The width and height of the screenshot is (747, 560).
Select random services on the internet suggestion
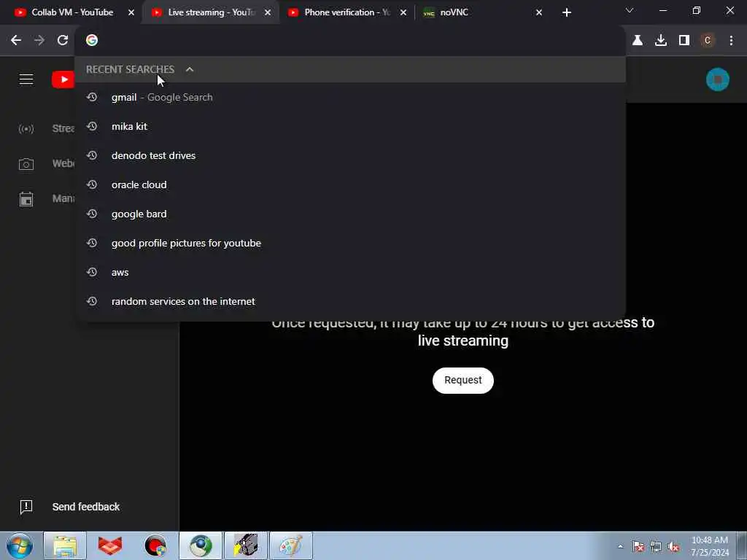pos(350,301)
